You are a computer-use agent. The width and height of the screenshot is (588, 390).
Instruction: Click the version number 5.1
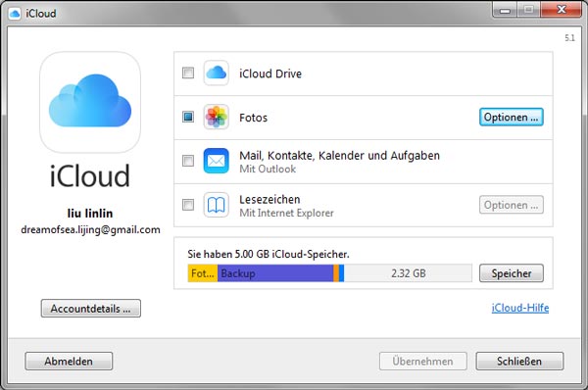click(x=569, y=38)
